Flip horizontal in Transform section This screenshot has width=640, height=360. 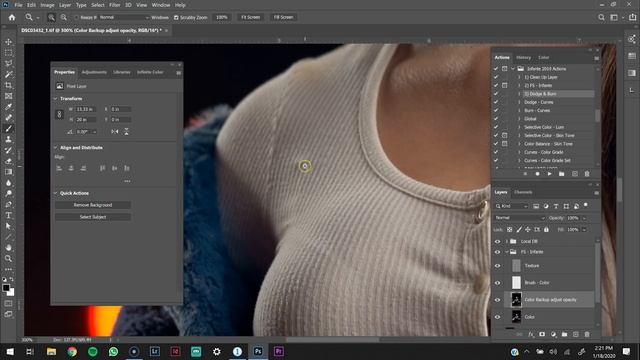tap(115, 131)
